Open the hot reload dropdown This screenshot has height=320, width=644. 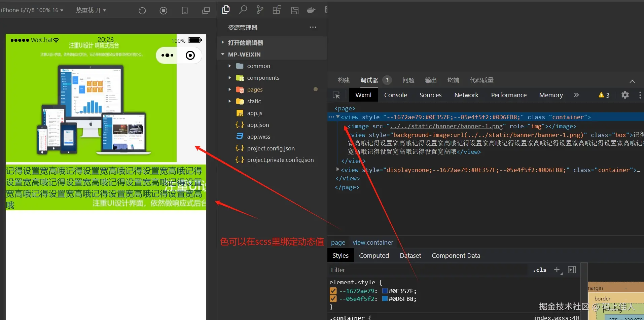click(91, 10)
